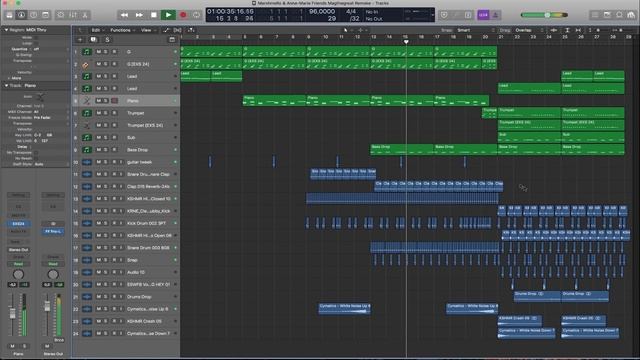Turn the Piano channel pan knob
This screenshot has width=640, height=360.
click(x=18, y=274)
